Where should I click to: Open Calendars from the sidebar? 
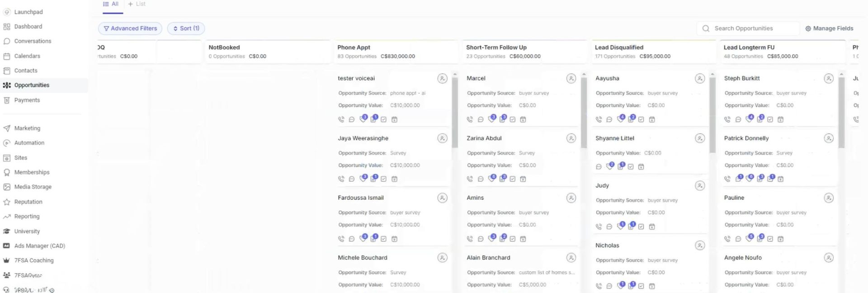click(27, 56)
